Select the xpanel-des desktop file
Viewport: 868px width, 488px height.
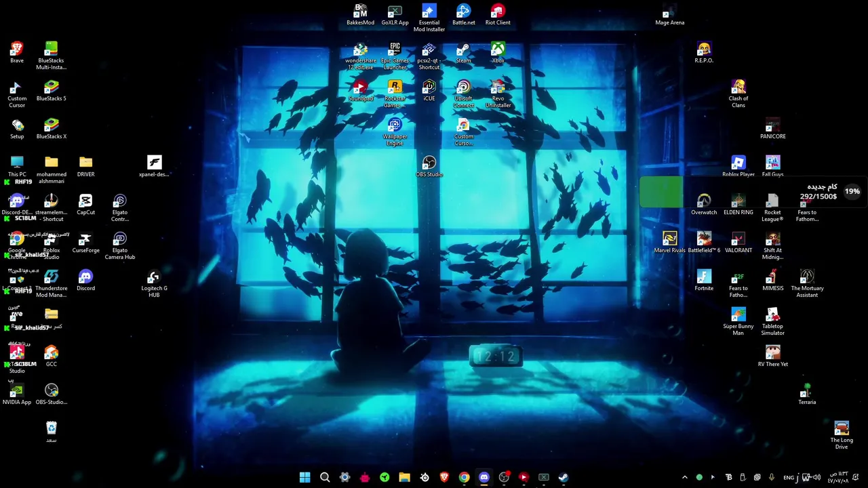[154, 167]
